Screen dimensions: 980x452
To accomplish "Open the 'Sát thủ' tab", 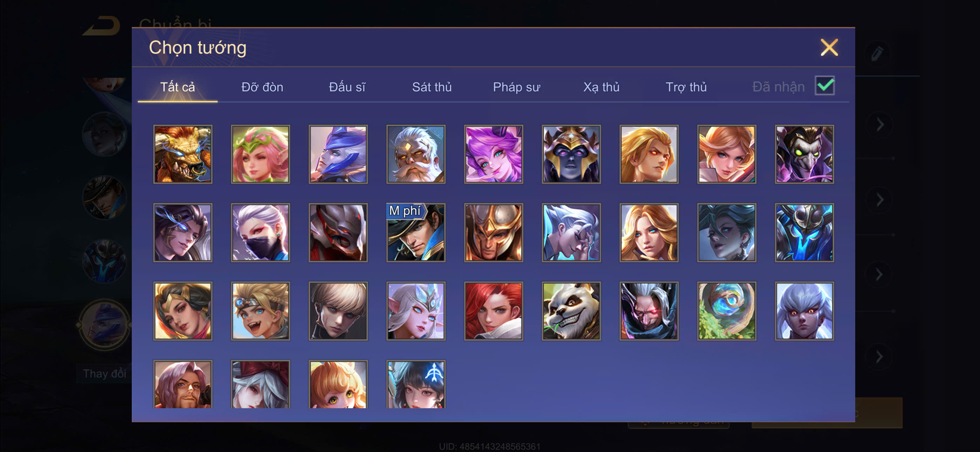I will [x=432, y=87].
